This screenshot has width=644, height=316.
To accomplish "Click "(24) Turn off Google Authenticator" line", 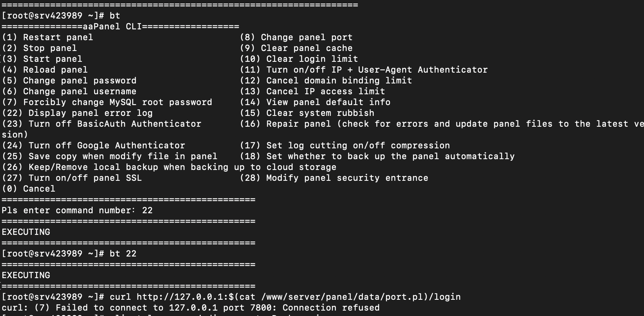I will [93, 146].
